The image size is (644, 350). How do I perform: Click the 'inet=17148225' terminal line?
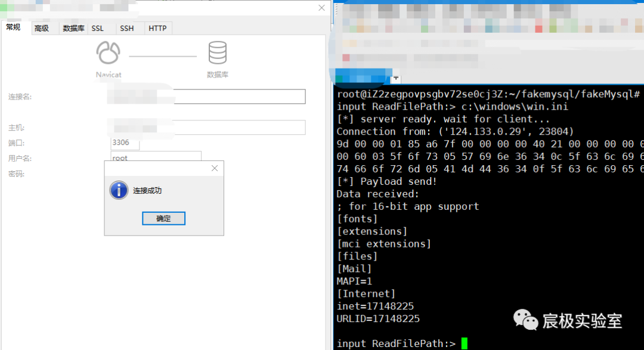click(x=375, y=306)
